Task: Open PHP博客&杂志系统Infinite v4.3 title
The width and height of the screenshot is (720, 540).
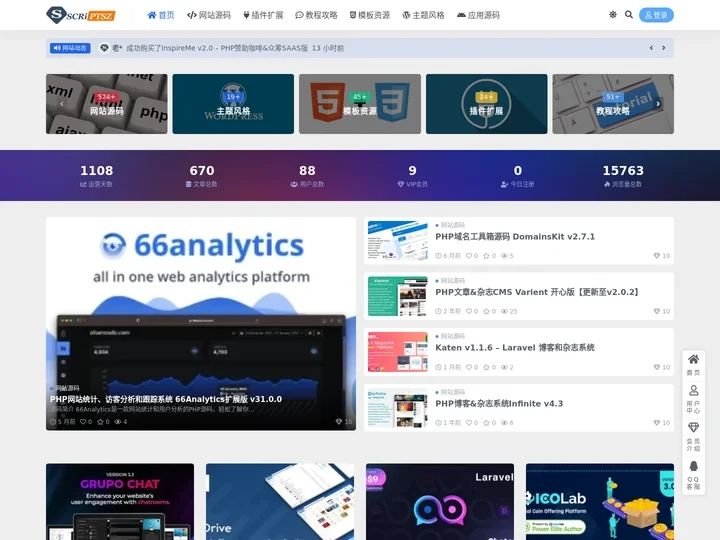Action: 499,404
